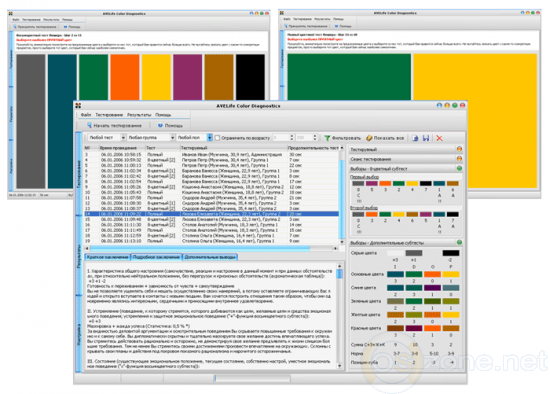Switch to the Краткое заключение tab

[108, 257]
